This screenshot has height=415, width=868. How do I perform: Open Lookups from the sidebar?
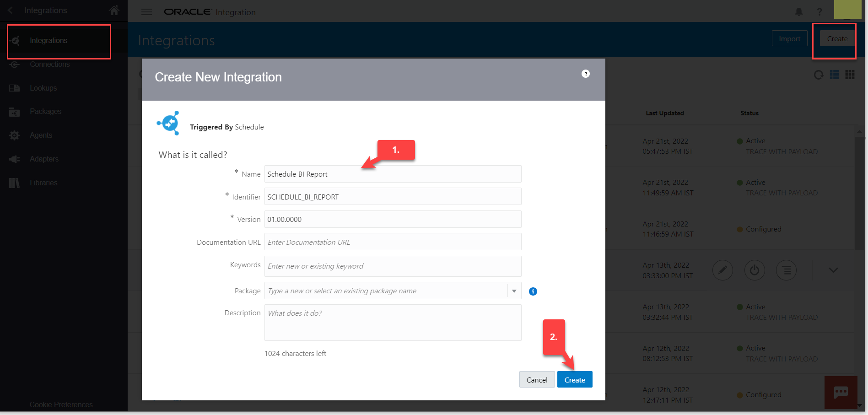pos(43,88)
